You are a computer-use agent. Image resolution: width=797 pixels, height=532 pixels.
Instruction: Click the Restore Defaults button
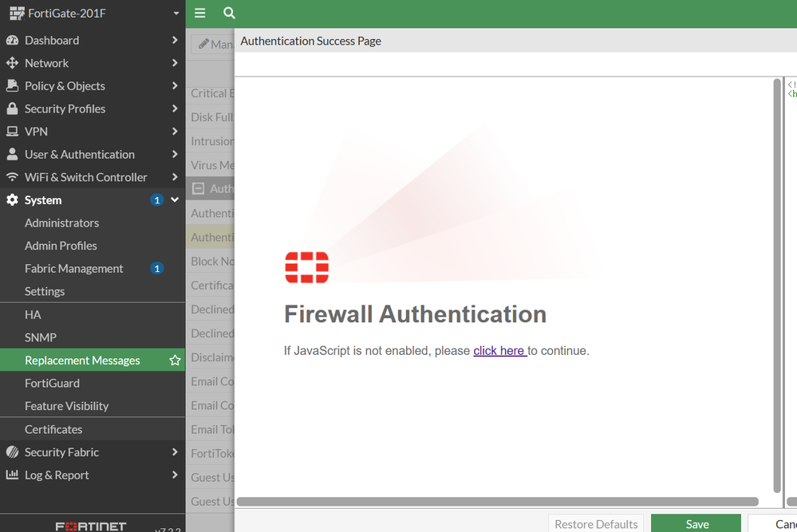[x=596, y=523]
